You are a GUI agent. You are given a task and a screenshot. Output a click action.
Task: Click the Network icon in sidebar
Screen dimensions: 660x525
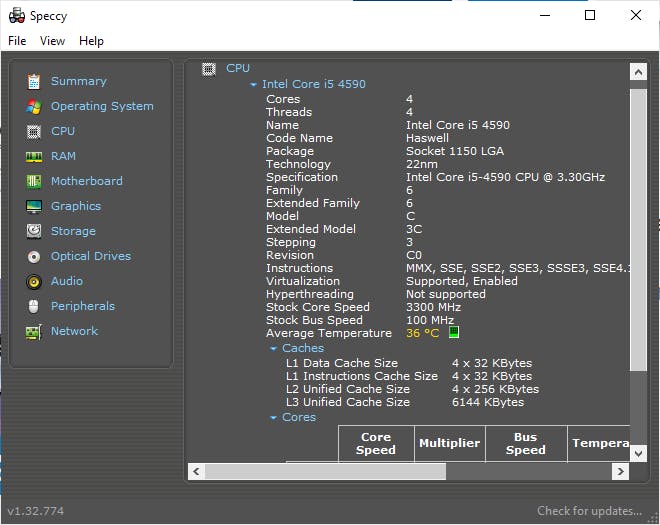coord(34,332)
